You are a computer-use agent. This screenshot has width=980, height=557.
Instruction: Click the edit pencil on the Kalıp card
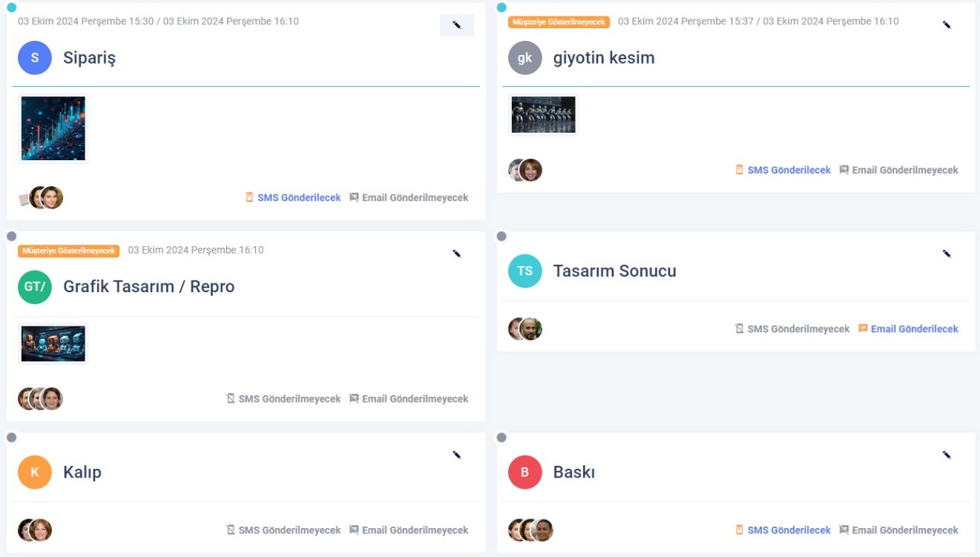(x=457, y=455)
